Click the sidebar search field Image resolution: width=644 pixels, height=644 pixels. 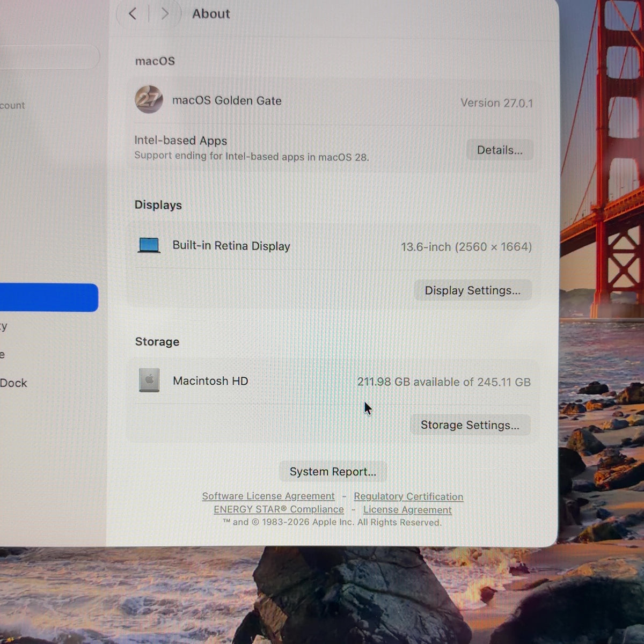click(x=49, y=56)
